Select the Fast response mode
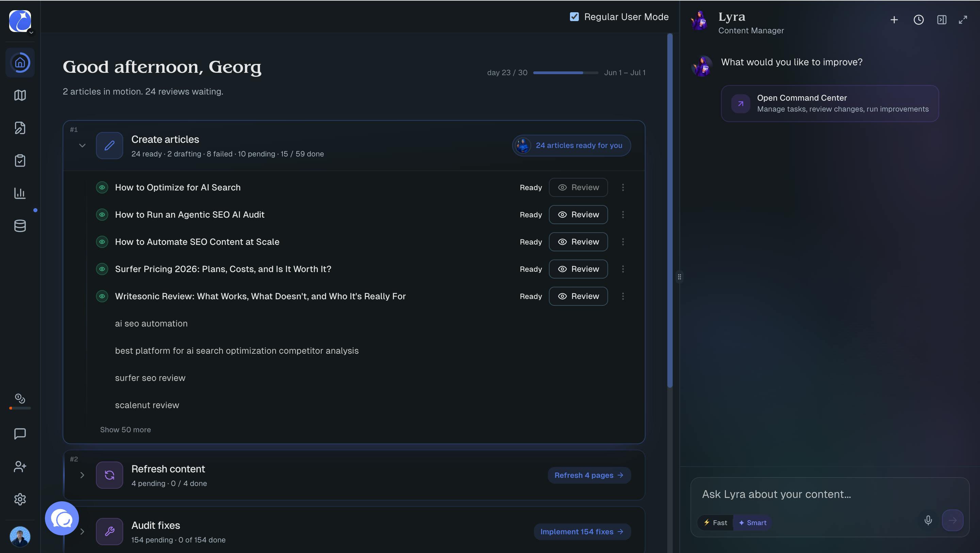The width and height of the screenshot is (980, 553). point(715,523)
